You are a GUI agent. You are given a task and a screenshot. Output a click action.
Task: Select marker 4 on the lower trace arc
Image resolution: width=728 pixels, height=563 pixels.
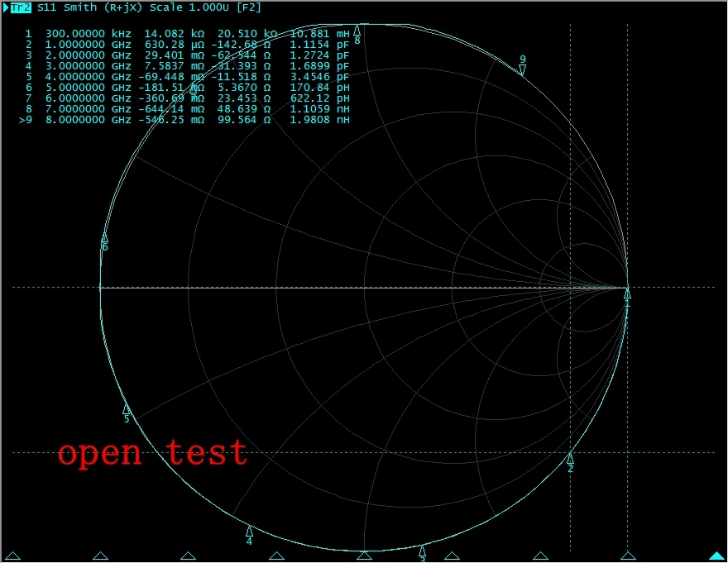click(249, 536)
